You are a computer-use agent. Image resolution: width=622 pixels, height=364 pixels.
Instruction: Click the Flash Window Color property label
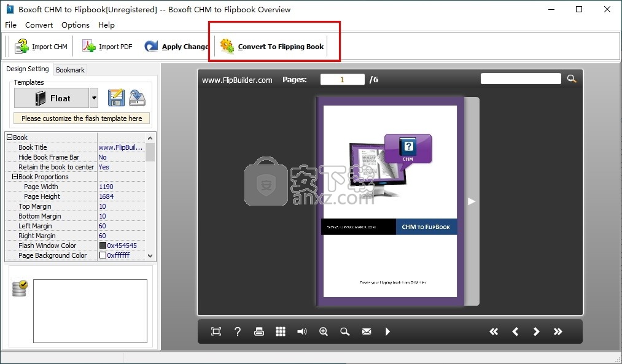(x=47, y=246)
